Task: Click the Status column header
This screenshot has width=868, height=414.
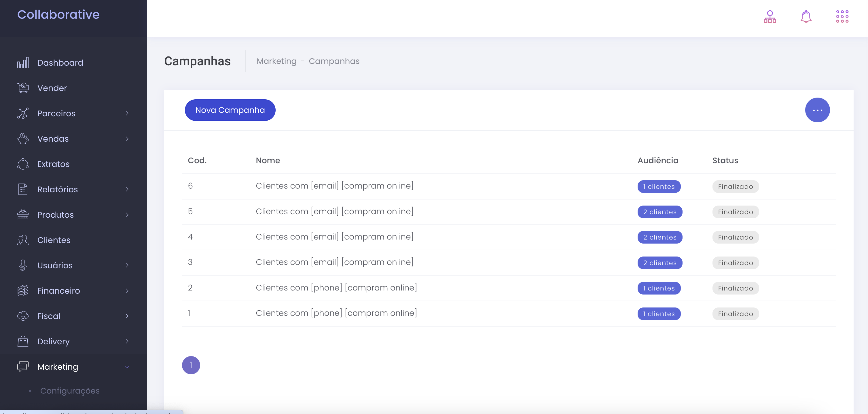Action: point(725,160)
